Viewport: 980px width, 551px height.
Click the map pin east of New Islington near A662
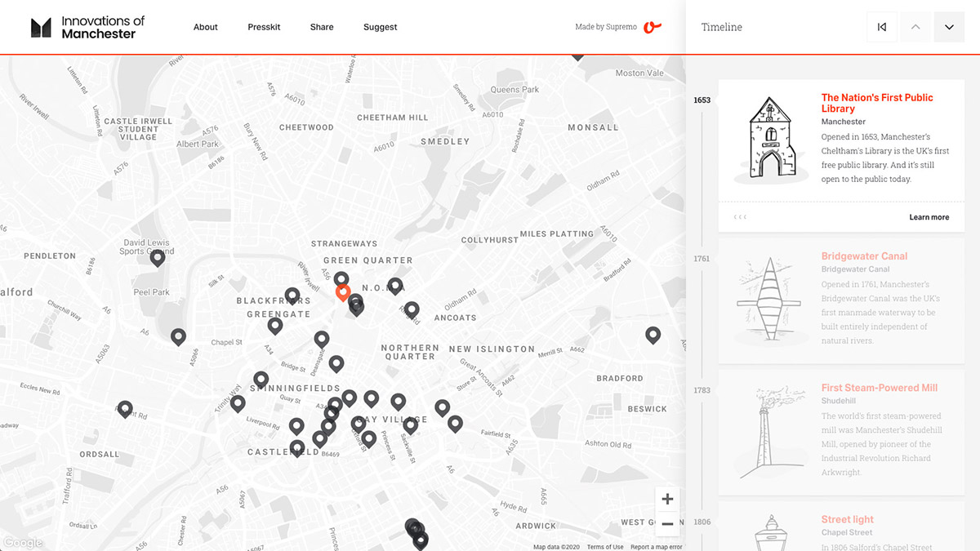[x=653, y=335]
